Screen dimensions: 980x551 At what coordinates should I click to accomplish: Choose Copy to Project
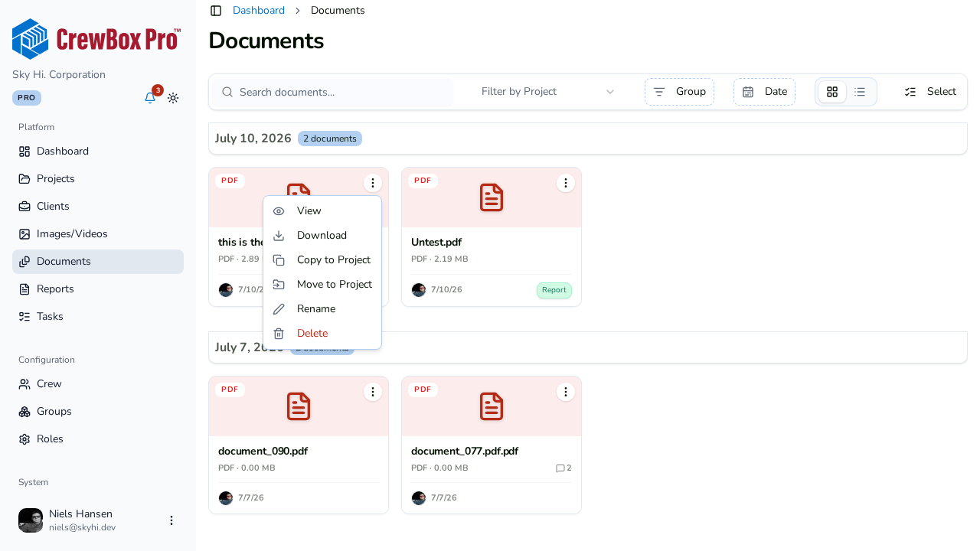tap(322, 260)
